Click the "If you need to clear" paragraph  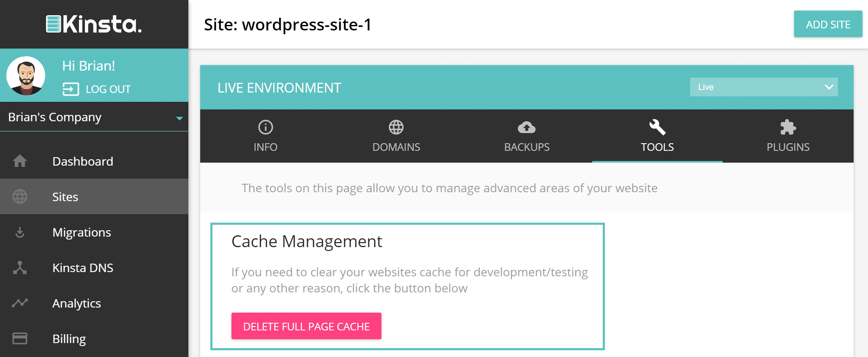[x=410, y=280]
